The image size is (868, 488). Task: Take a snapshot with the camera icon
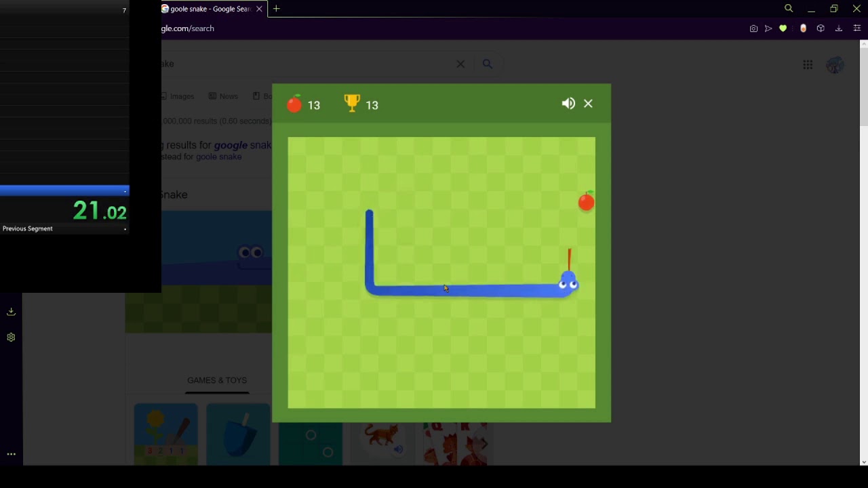click(x=753, y=28)
